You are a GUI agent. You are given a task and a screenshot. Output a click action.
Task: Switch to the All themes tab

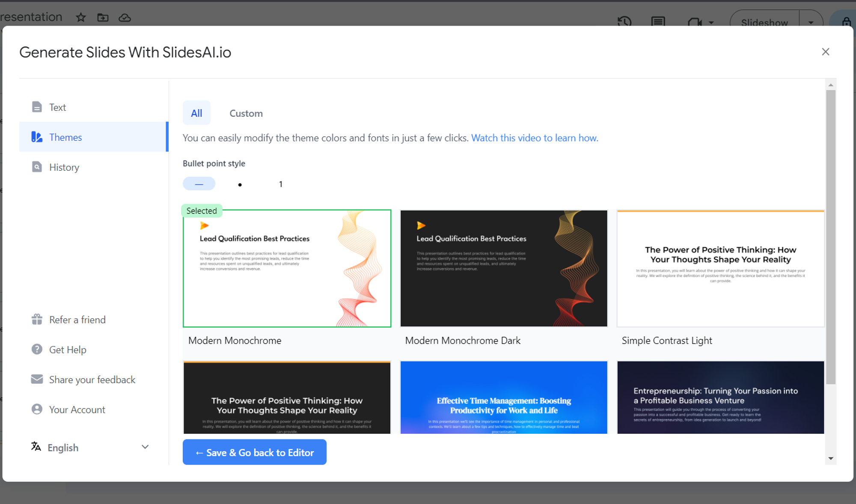[x=197, y=113]
